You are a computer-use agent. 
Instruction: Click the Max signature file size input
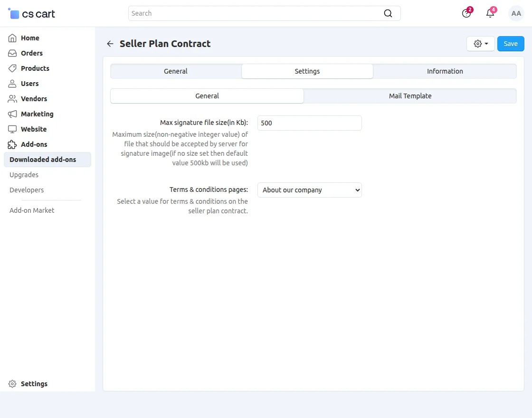pos(309,123)
